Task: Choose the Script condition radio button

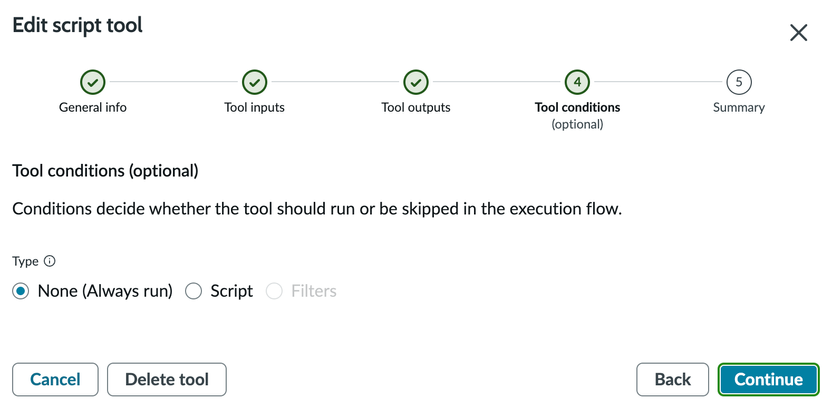Action: 194,291
